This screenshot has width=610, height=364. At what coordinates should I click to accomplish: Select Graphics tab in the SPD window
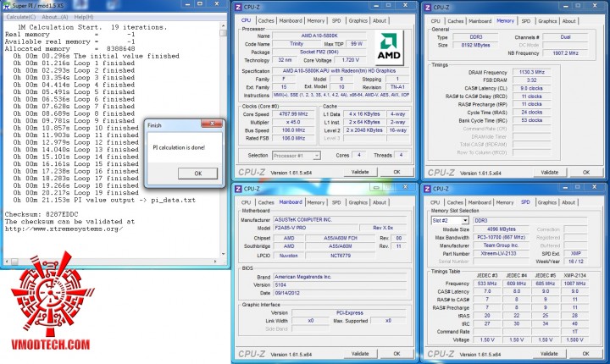coord(547,202)
